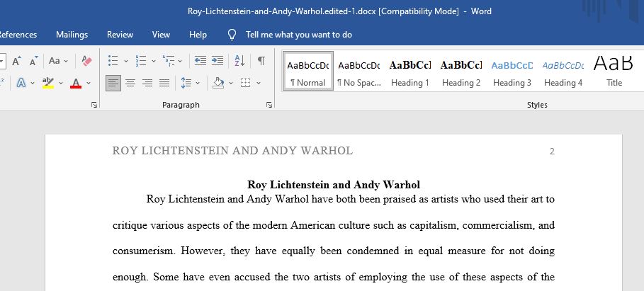The image size is (644, 291).
Task: Apply Shading paint bucket
Action: point(218,84)
